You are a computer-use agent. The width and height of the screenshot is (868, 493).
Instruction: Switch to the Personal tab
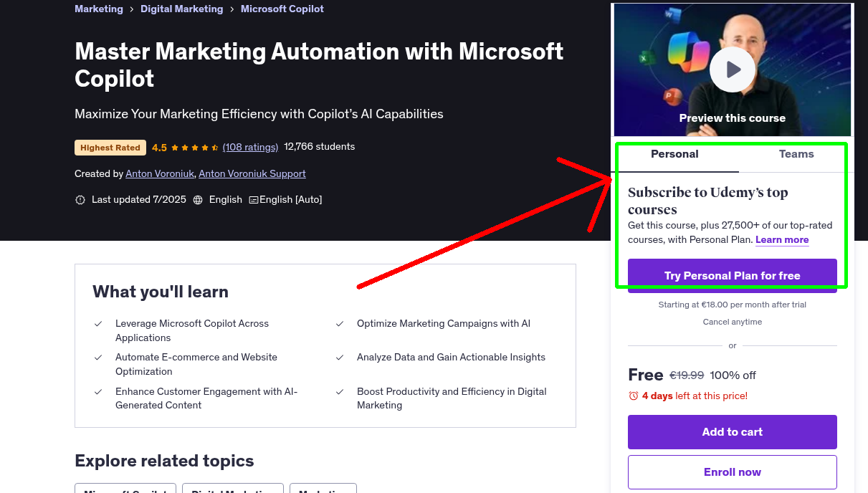(x=674, y=154)
